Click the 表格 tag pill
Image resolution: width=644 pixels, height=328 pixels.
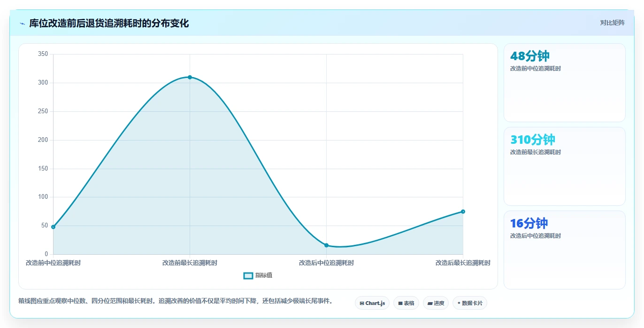point(406,303)
